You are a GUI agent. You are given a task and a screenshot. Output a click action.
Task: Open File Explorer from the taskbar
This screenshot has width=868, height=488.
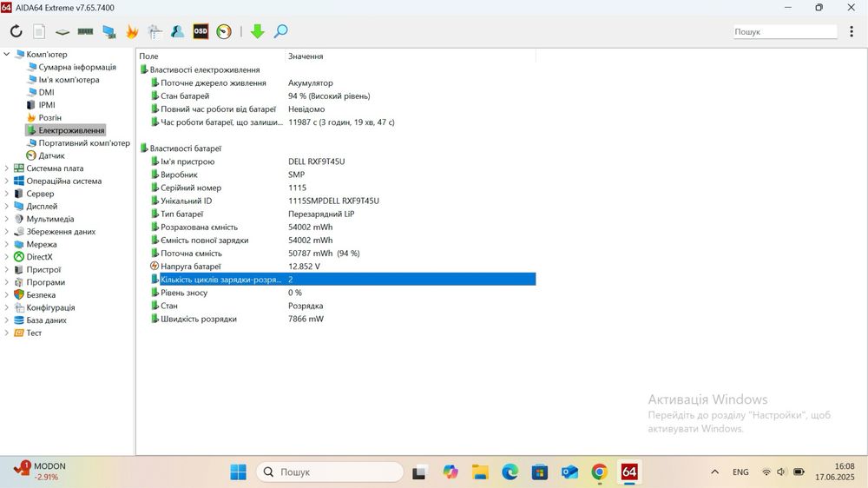pyautogui.click(x=480, y=472)
